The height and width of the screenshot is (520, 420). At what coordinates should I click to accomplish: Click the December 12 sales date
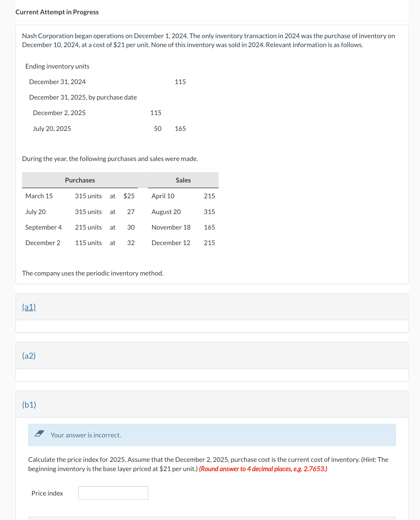pos(171,243)
